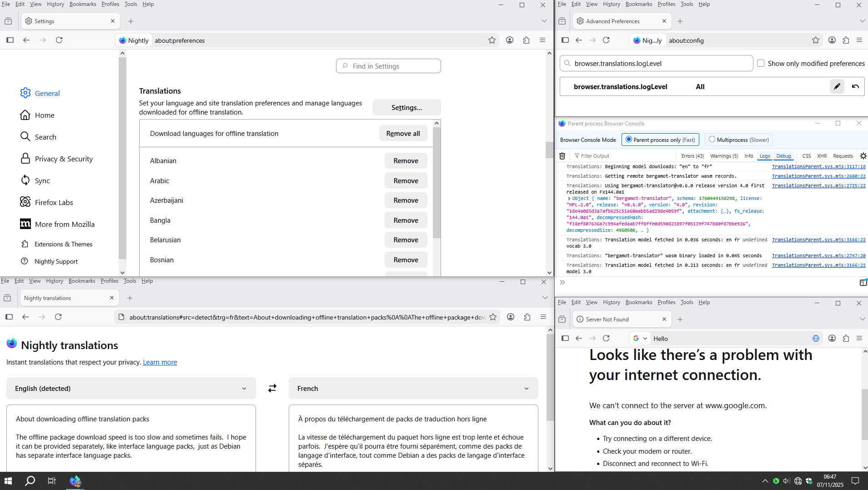Bookmark the about:preferences page with star icon
Viewport: 868px width, 490px height.
pyautogui.click(x=492, y=40)
